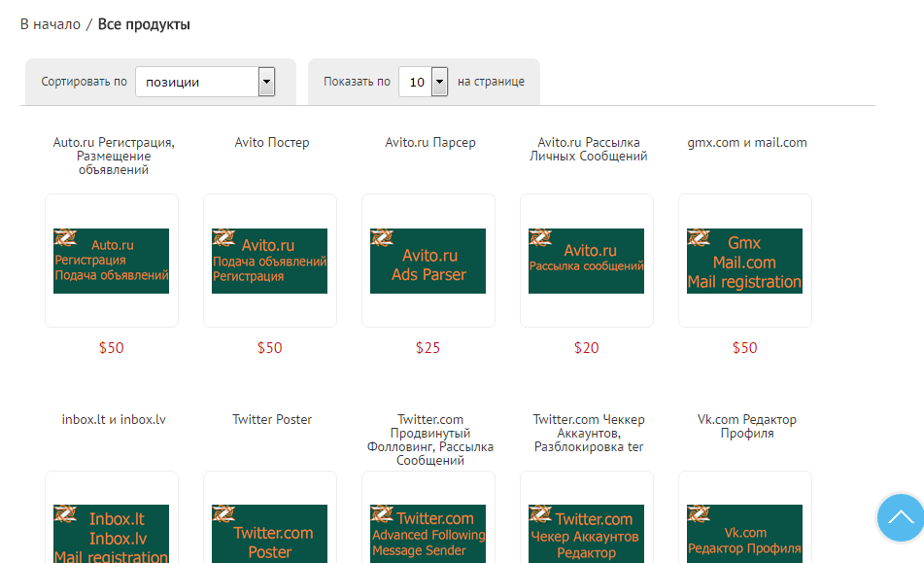924x563 pixels.
Task: Open 'gmx.com и mail.com' product title
Action: [746, 142]
